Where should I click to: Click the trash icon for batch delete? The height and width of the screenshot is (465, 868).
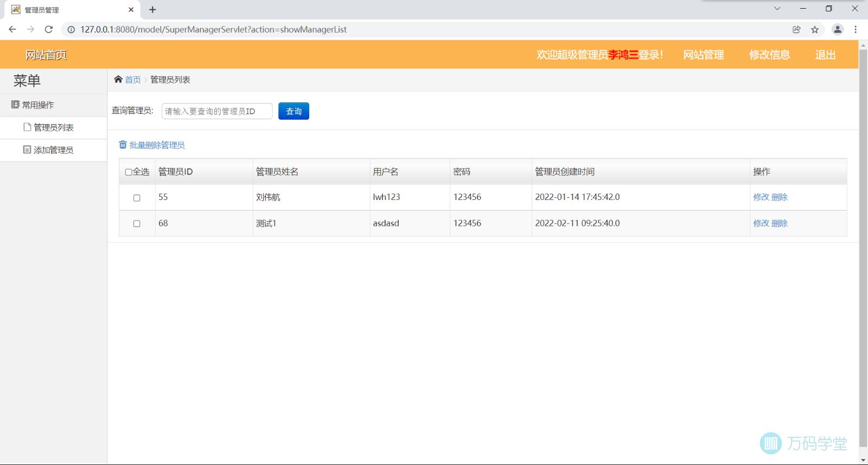[123, 145]
